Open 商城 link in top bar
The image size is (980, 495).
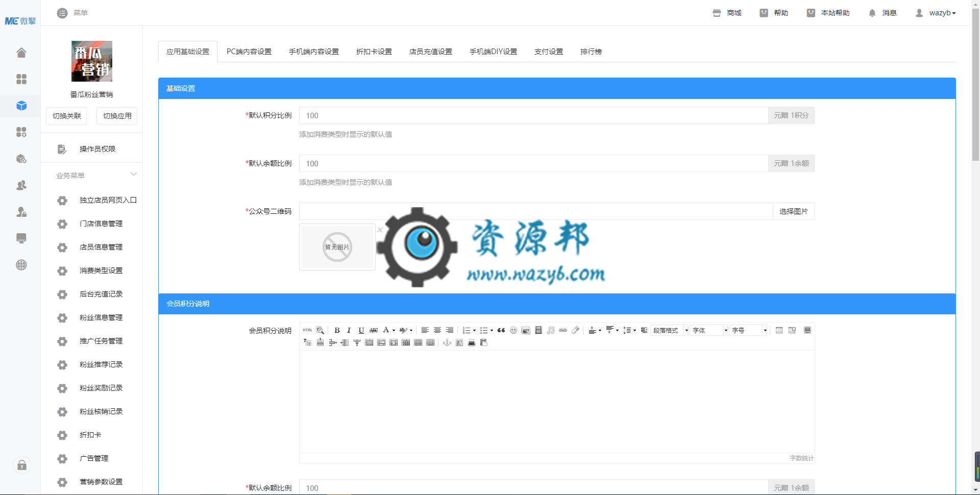click(x=727, y=13)
